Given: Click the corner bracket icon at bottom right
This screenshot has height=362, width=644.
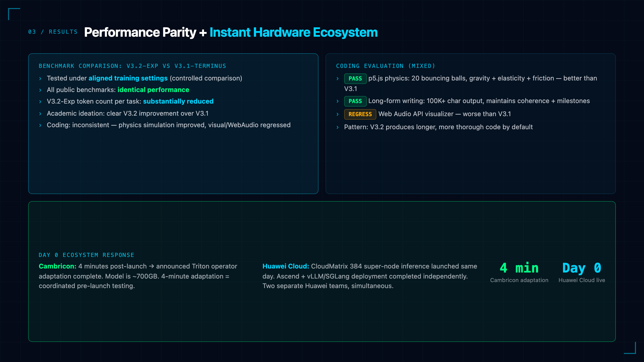Looking at the screenshot, I should click(630, 348).
